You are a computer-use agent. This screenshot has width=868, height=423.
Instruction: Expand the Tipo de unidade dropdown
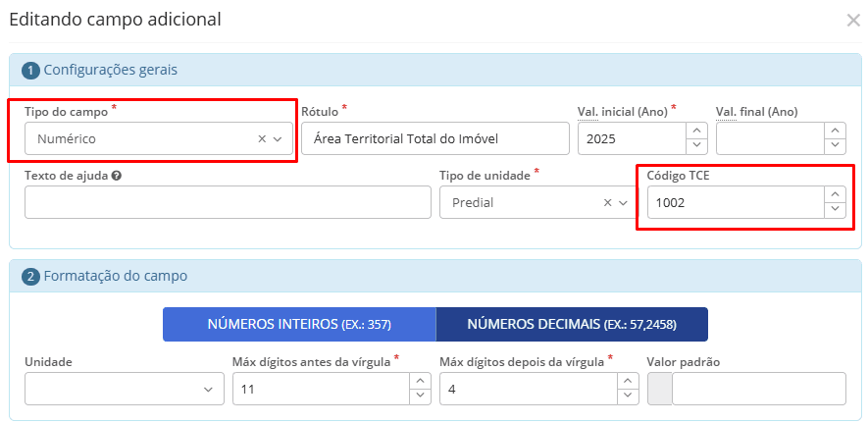click(623, 202)
